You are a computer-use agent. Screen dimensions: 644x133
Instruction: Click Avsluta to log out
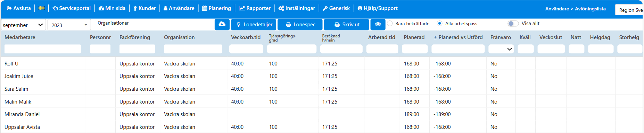[x=19, y=8]
